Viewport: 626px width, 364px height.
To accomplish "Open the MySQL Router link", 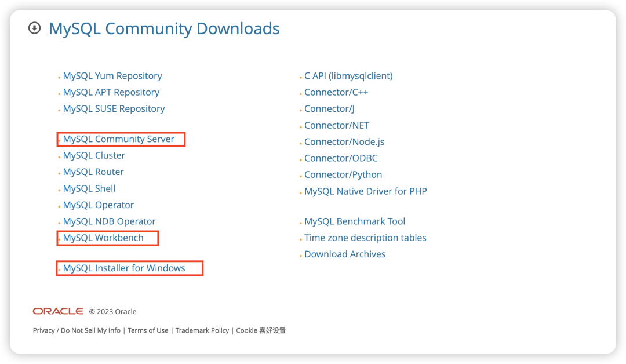I will [x=93, y=172].
